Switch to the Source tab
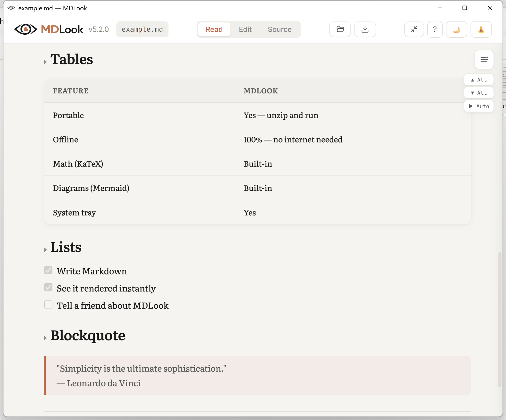Image resolution: width=506 pixels, height=420 pixels. (280, 29)
